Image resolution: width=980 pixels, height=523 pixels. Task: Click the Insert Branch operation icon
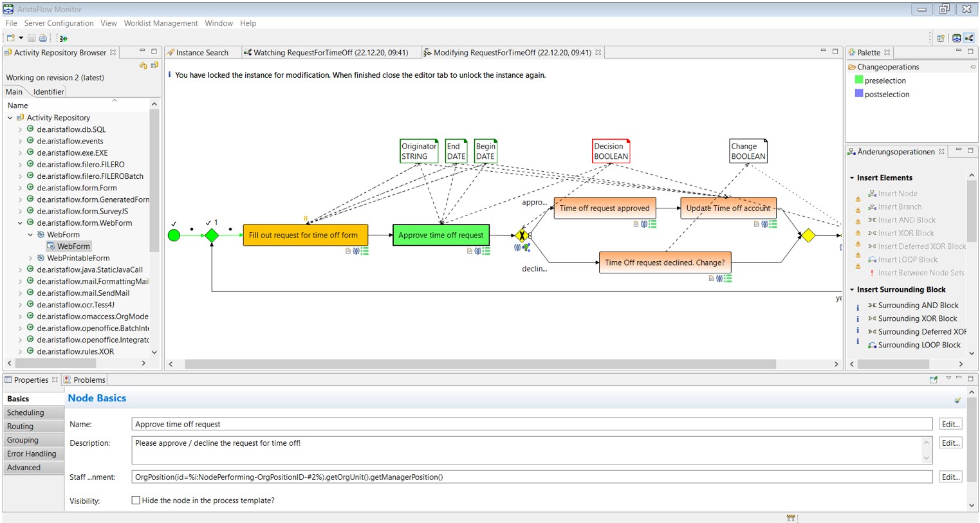click(x=872, y=207)
